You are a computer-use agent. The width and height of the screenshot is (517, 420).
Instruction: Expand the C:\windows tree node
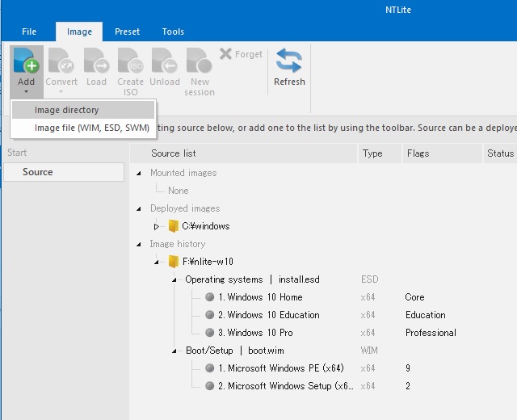pyautogui.click(x=157, y=226)
